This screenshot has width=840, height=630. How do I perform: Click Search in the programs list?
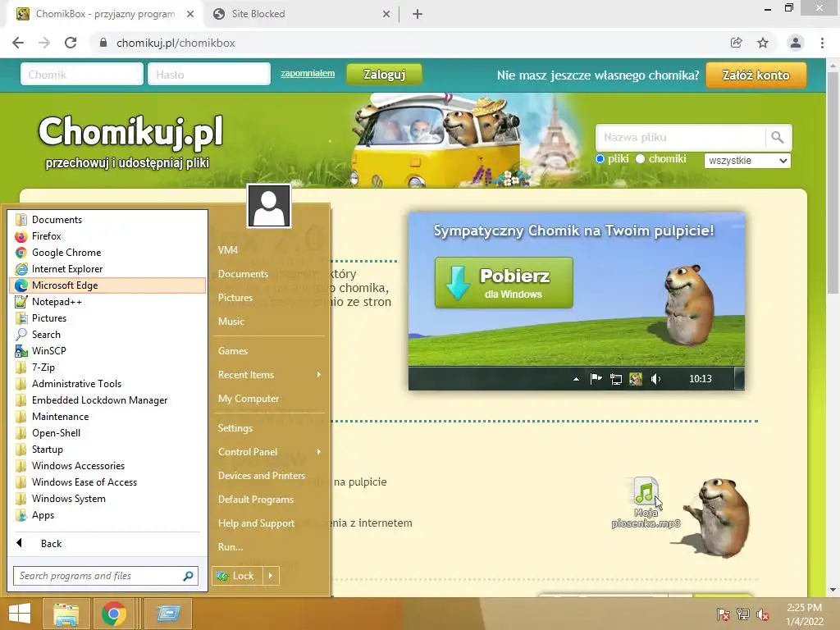coord(107,335)
